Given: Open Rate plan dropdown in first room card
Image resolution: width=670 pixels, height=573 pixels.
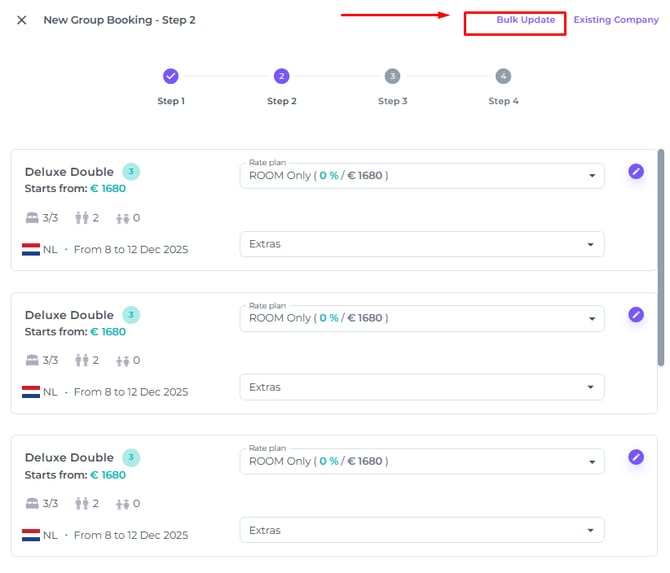Looking at the screenshot, I should [421, 176].
